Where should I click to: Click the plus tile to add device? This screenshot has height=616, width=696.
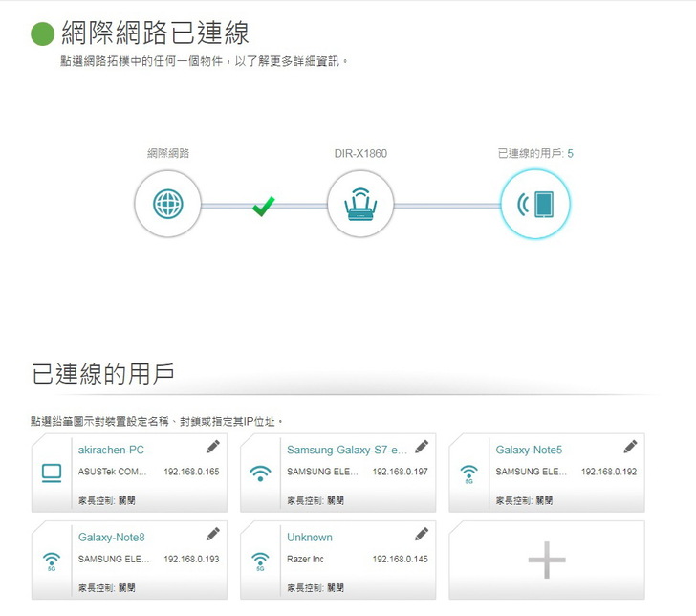click(x=547, y=561)
